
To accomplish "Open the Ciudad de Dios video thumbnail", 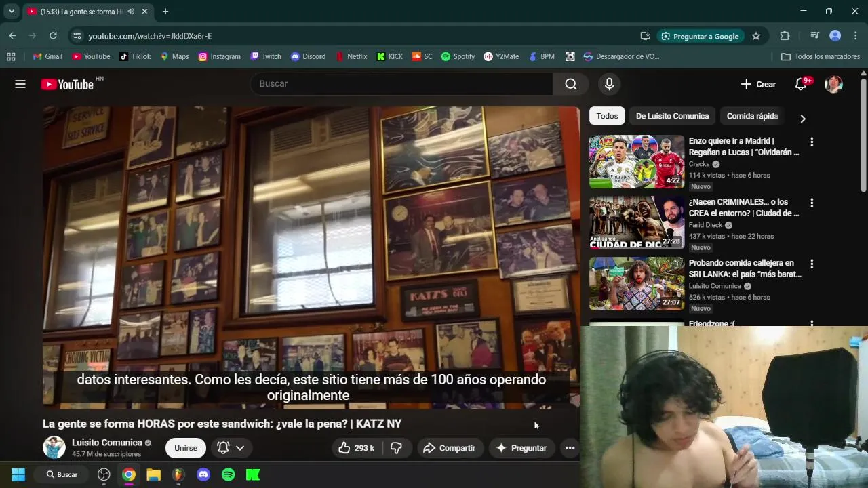I will tap(636, 222).
